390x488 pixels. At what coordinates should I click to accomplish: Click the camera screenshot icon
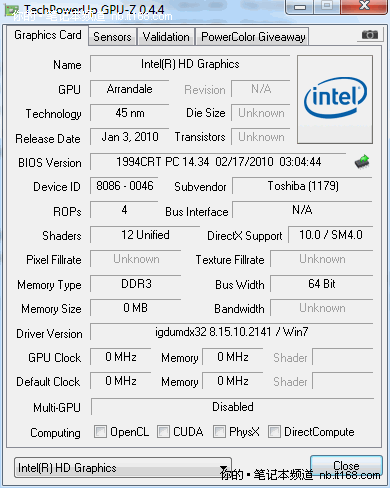pos(370,34)
